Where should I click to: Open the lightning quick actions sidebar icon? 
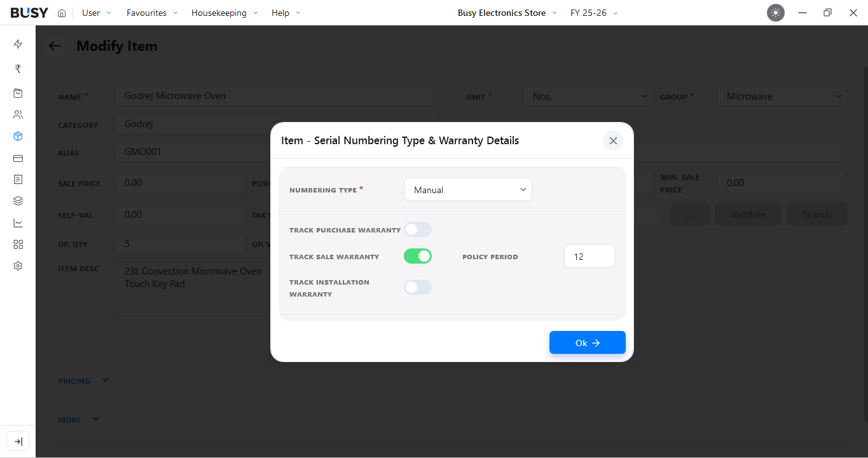coord(18,44)
